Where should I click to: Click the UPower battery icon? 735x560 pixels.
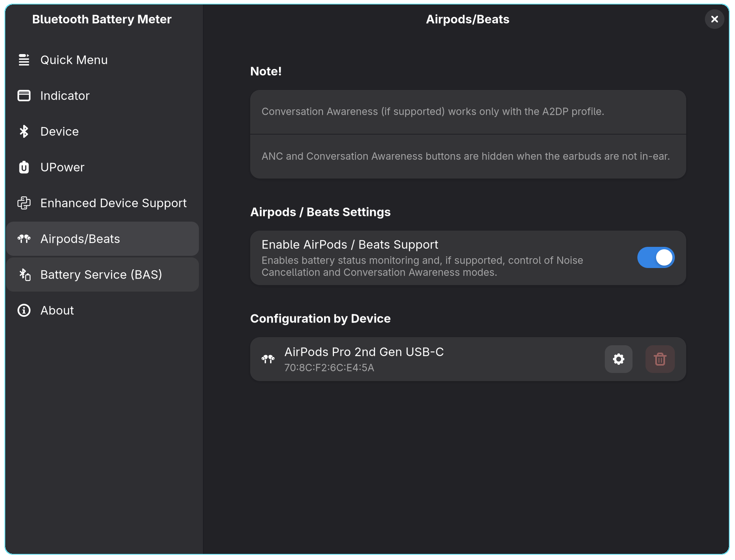tap(24, 167)
